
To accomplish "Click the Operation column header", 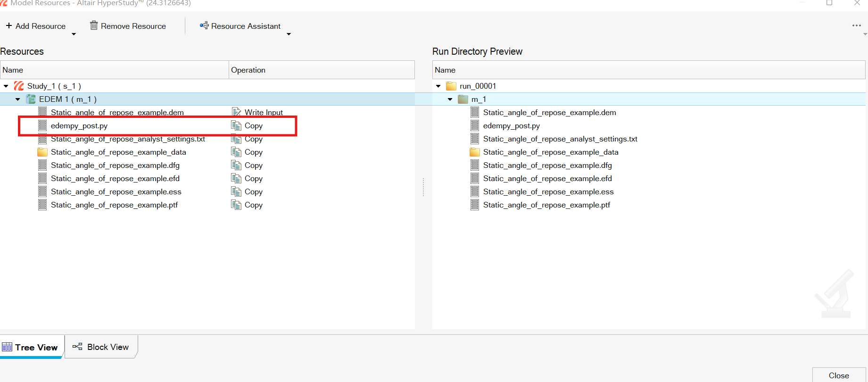I will (322, 70).
